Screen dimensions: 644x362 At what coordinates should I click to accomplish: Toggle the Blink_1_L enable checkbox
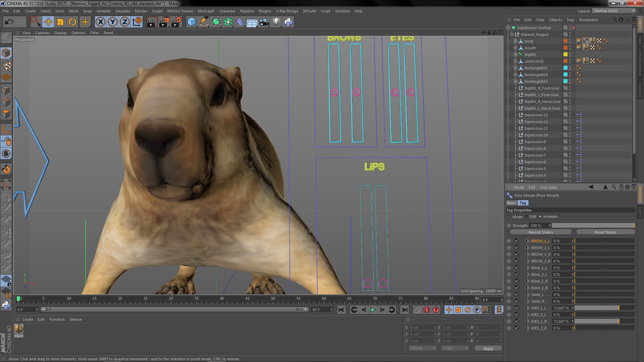[517, 267]
